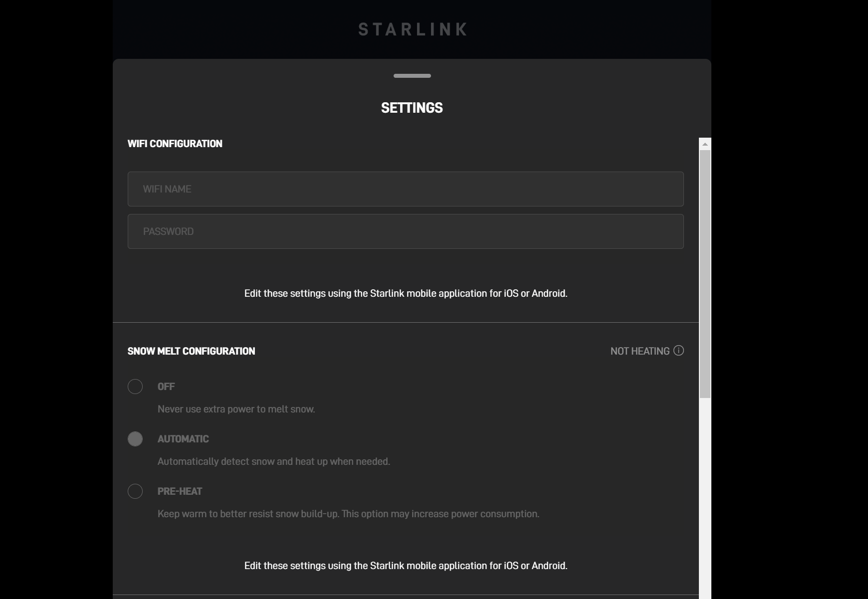Click the STARLINK logo at the top
Screen dimensions: 868x599
tap(412, 29)
